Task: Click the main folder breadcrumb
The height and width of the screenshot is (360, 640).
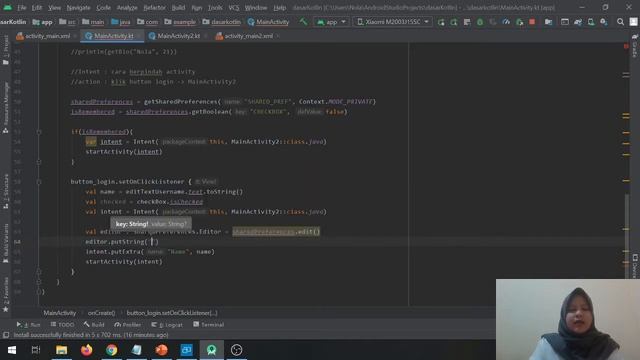Action: (93, 22)
